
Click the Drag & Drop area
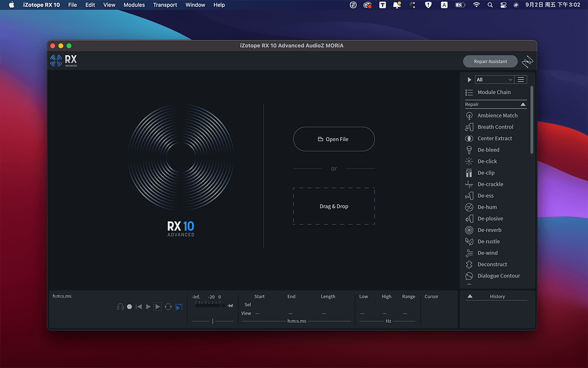[x=334, y=206]
